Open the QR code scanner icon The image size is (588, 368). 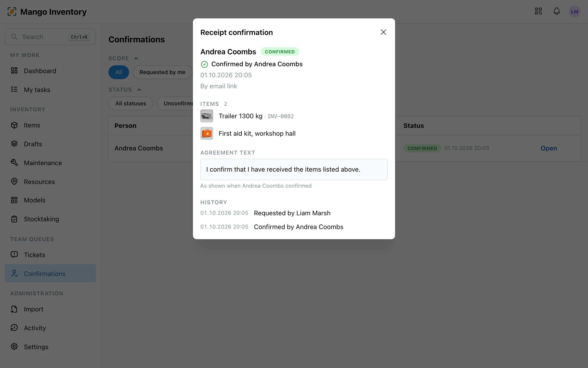click(538, 11)
